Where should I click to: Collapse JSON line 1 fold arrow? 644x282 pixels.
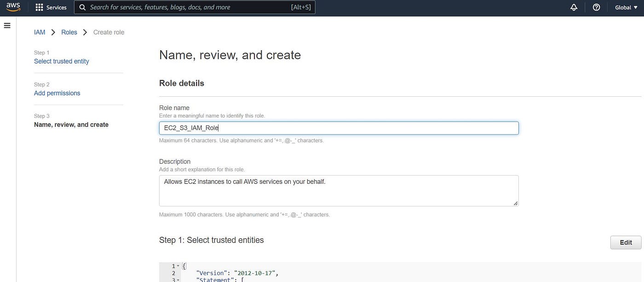pyautogui.click(x=178, y=266)
